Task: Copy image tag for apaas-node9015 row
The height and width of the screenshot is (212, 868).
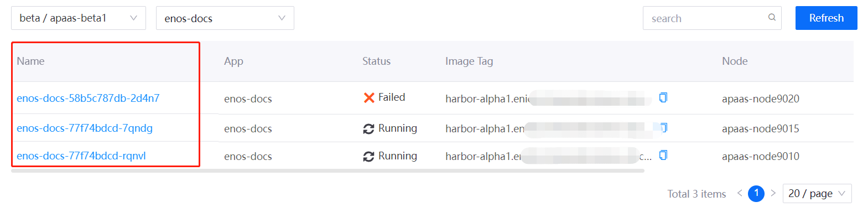Action: (x=664, y=128)
